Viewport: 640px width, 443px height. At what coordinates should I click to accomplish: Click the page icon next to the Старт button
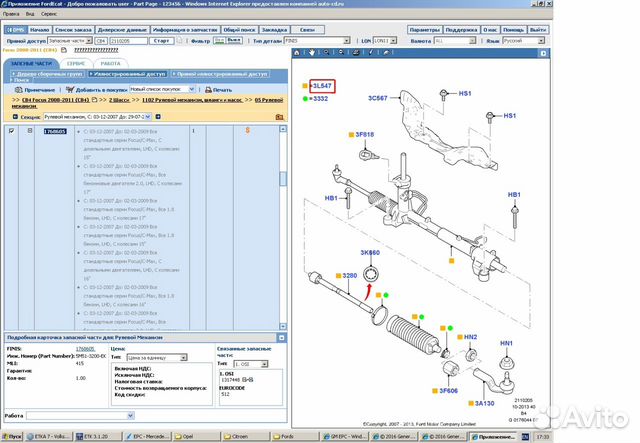(x=180, y=40)
